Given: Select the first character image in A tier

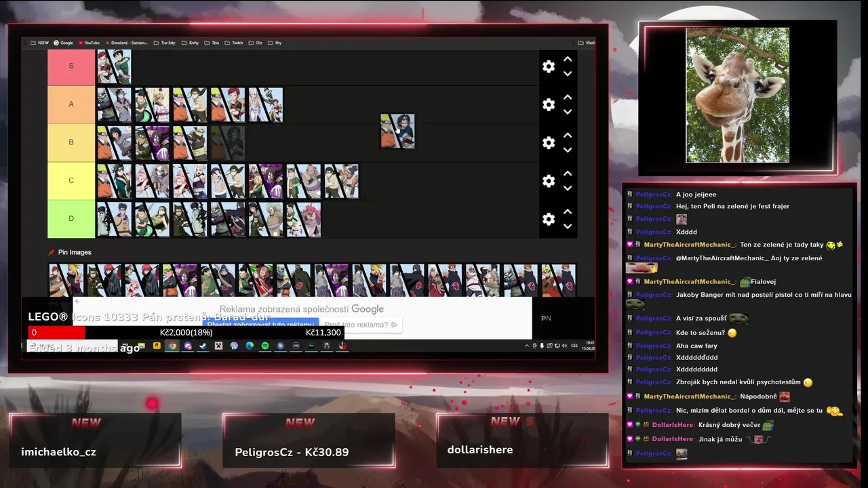Looking at the screenshot, I should point(114,104).
